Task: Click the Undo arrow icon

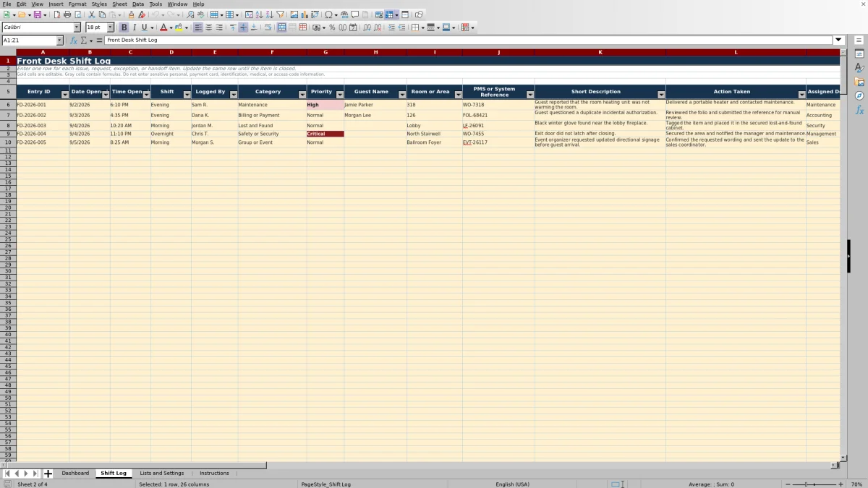Action: (x=155, y=14)
